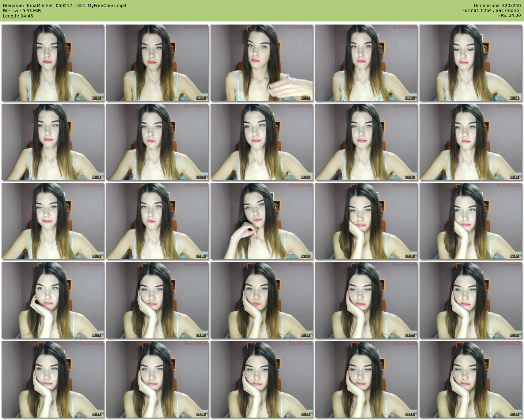
Task: Open the frame stamped 01:48
Action: coord(470,142)
